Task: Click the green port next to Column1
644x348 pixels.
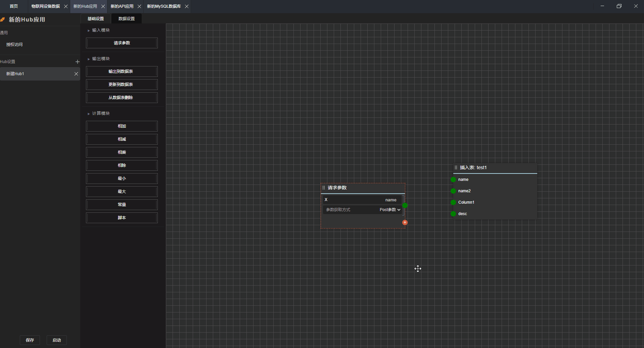Action: point(453,202)
